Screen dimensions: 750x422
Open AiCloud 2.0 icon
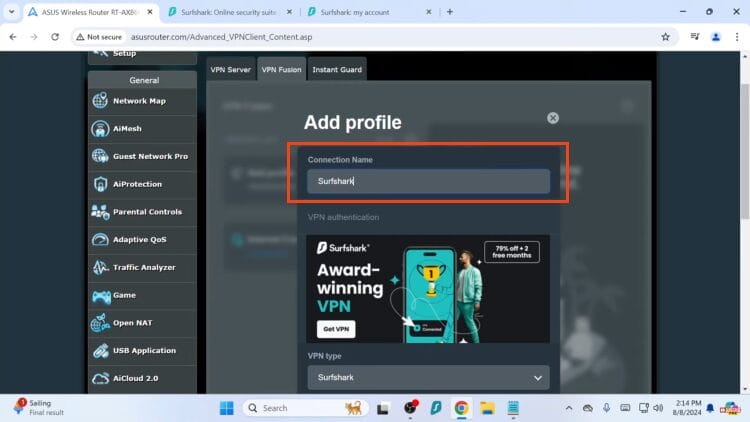(x=100, y=378)
